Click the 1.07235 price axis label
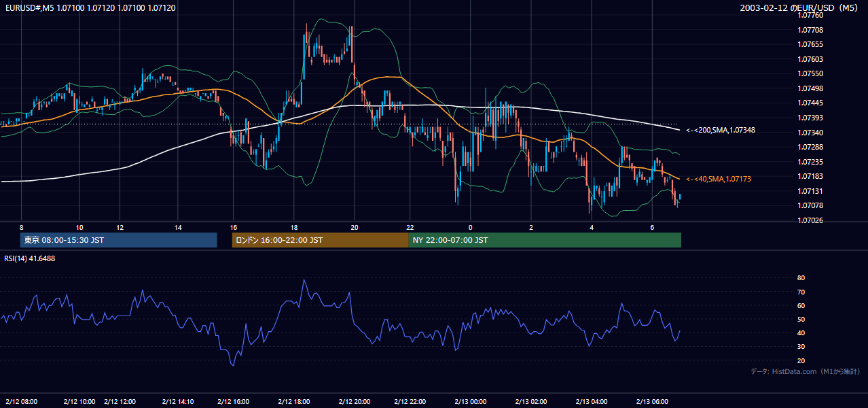Viewport: 868px width, 408px height. 810,162
